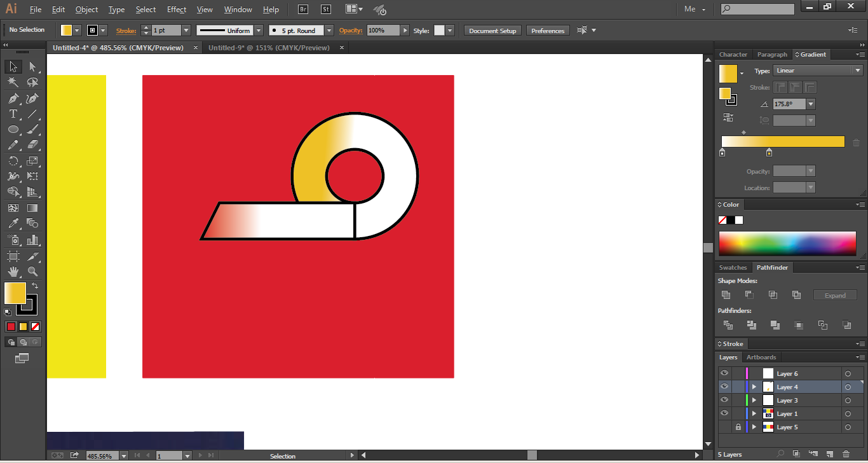This screenshot has width=868, height=463.
Task: Open the File menu
Action: [36, 10]
